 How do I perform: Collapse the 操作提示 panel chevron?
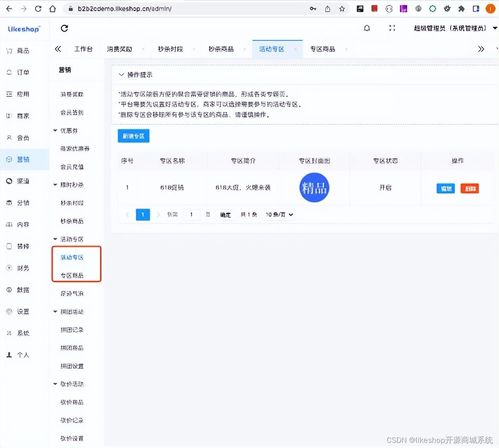[121, 75]
